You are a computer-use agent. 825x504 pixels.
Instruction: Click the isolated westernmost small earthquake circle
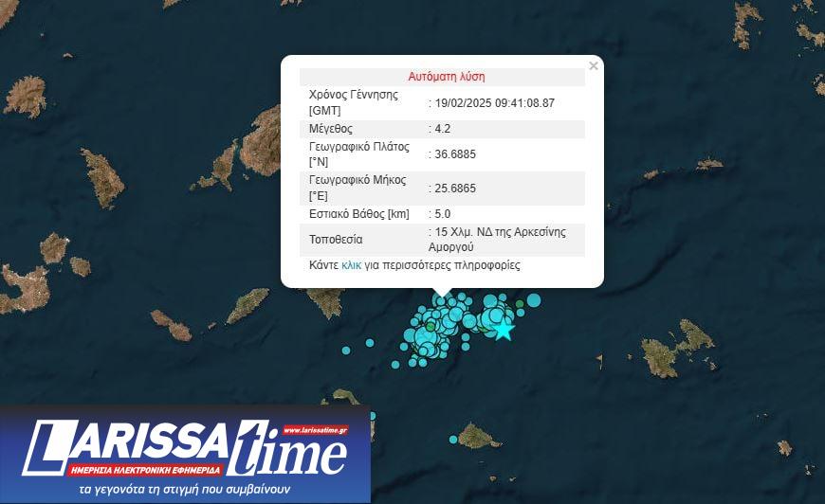click(x=346, y=351)
